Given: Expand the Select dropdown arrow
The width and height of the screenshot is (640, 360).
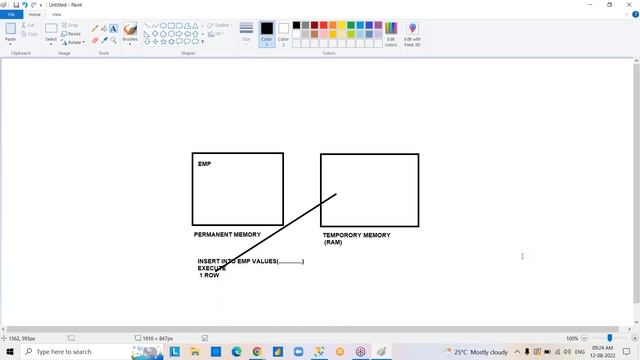Looking at the screenshot, I should click(51, 43).
